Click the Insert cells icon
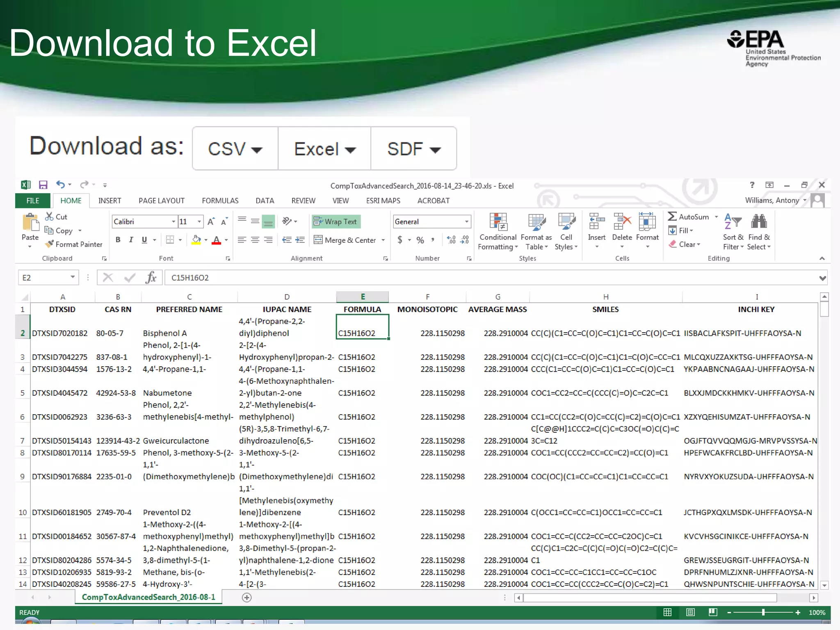The width and height of the screenshot is (840, 630). (597, 221)
